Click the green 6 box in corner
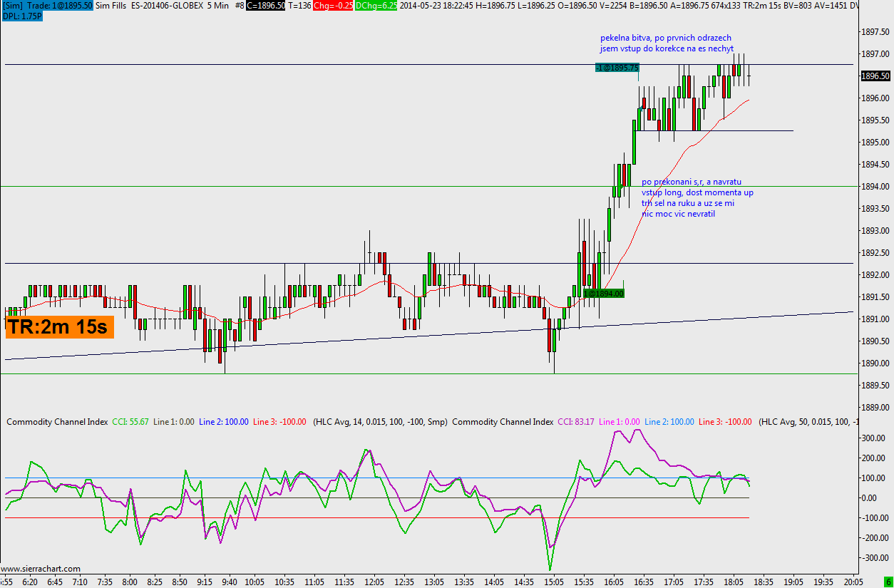 [888, 582]
